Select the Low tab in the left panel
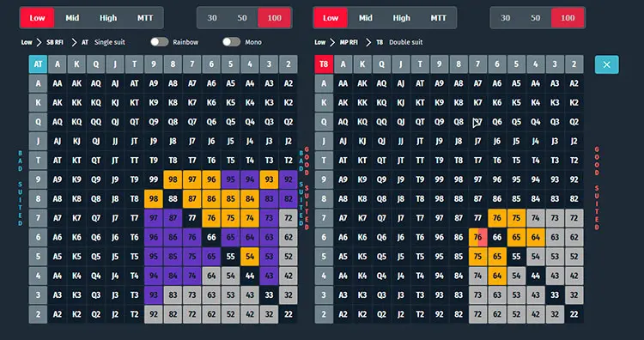This screenshot has height=340, width=644. pyautogui.click(x=37, y=18)
